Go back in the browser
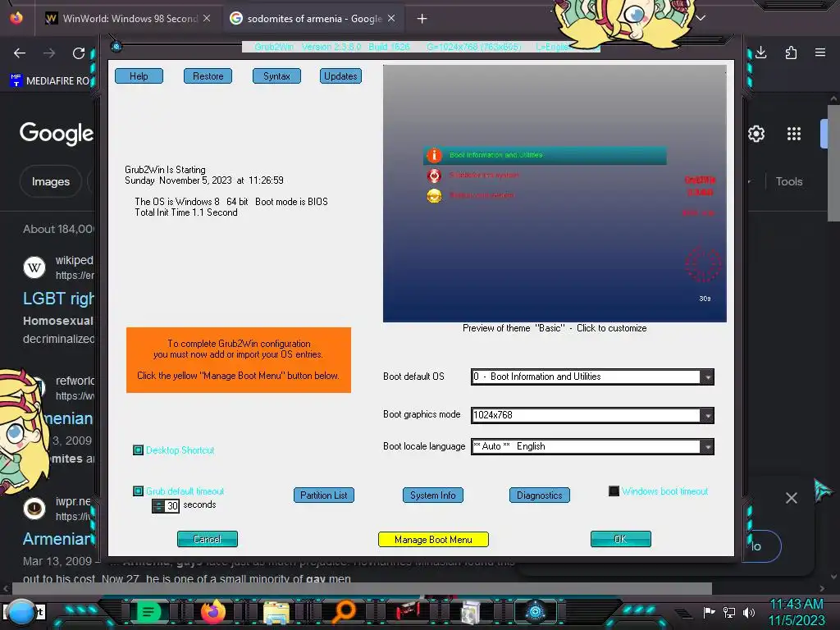Image resolution: width=840 pixels, height=630 pixels. (x=20, y=53)
